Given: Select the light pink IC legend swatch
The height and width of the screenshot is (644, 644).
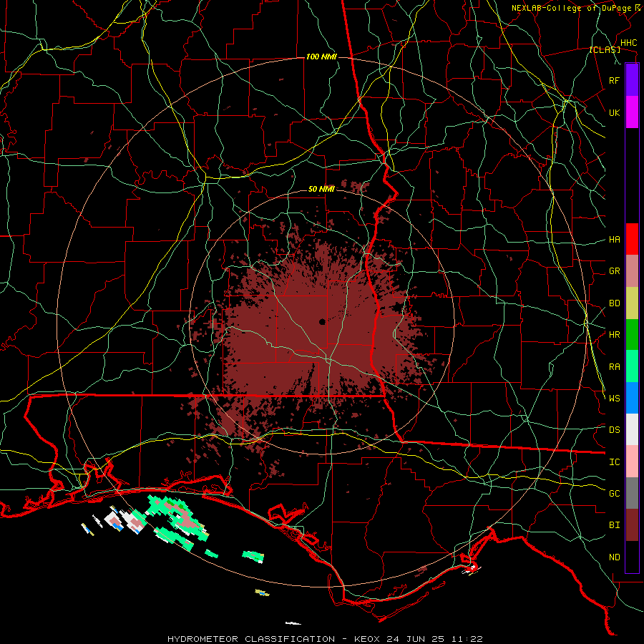Looking at the screenshot, I should [632, 462].
